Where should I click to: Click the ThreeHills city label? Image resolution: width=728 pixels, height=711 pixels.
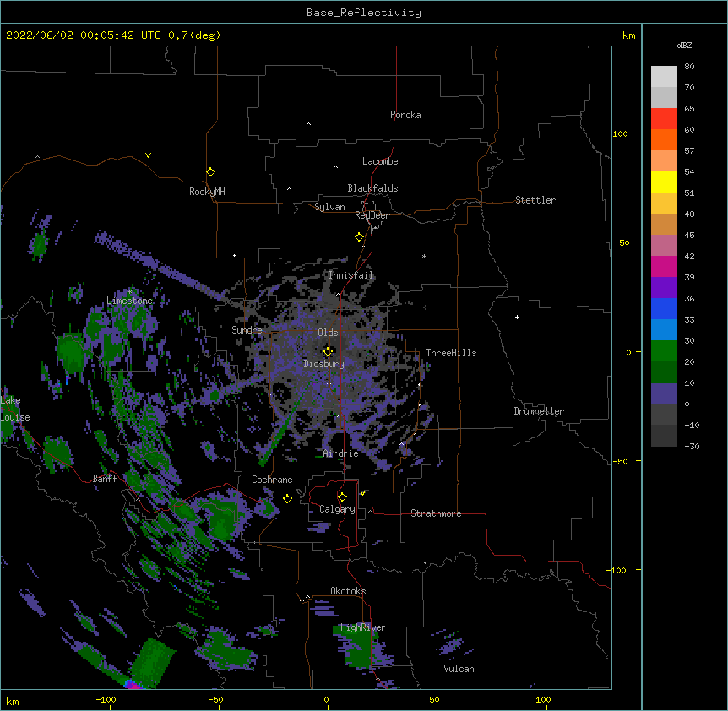coord(451,353)
